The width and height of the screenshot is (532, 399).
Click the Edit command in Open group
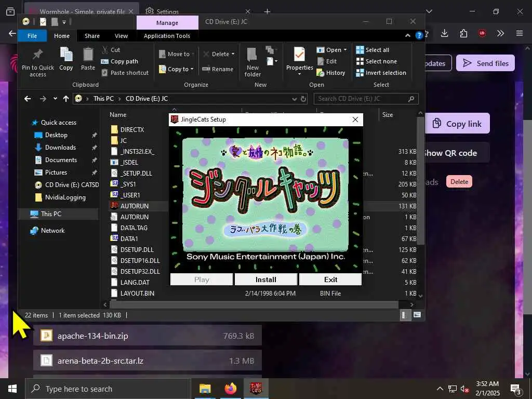pos(327,61)
